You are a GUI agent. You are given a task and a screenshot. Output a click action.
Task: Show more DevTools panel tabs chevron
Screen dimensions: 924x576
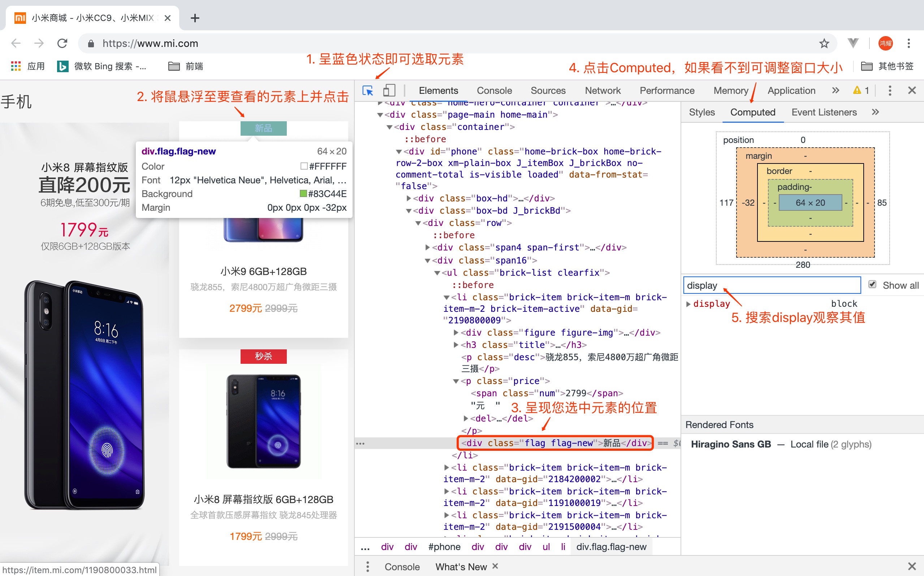tap(836, 91)
